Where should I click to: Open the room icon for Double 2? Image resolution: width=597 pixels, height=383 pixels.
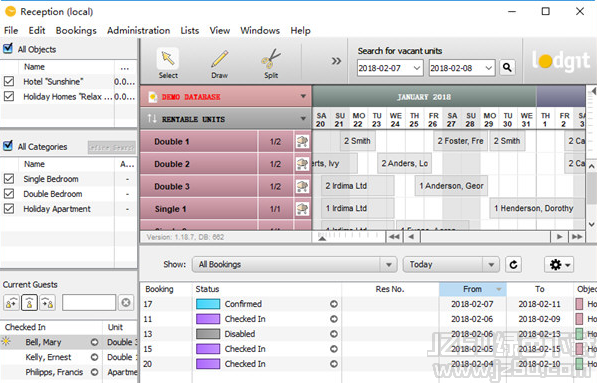point(302,164)
